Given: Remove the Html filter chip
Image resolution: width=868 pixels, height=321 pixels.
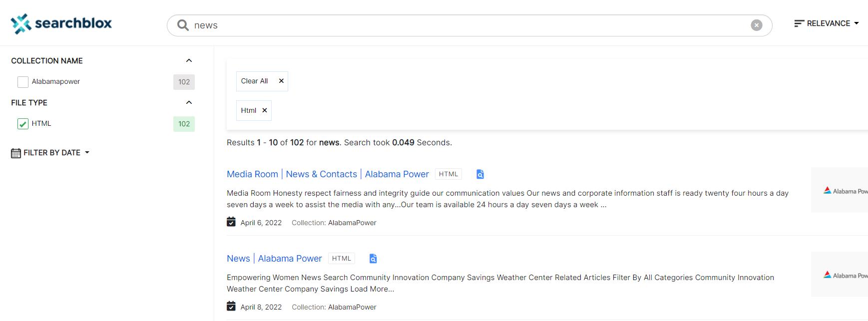Looking at the screenshot, I should coord(265,110).
